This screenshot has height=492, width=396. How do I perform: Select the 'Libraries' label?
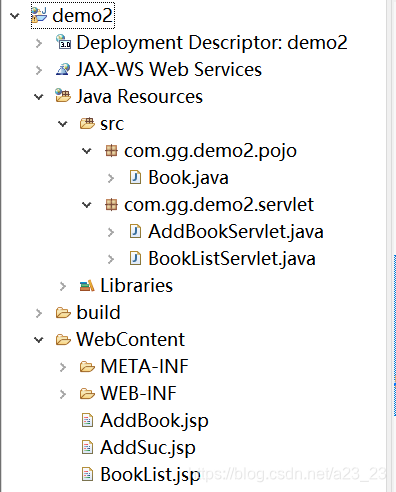point(137,286)
